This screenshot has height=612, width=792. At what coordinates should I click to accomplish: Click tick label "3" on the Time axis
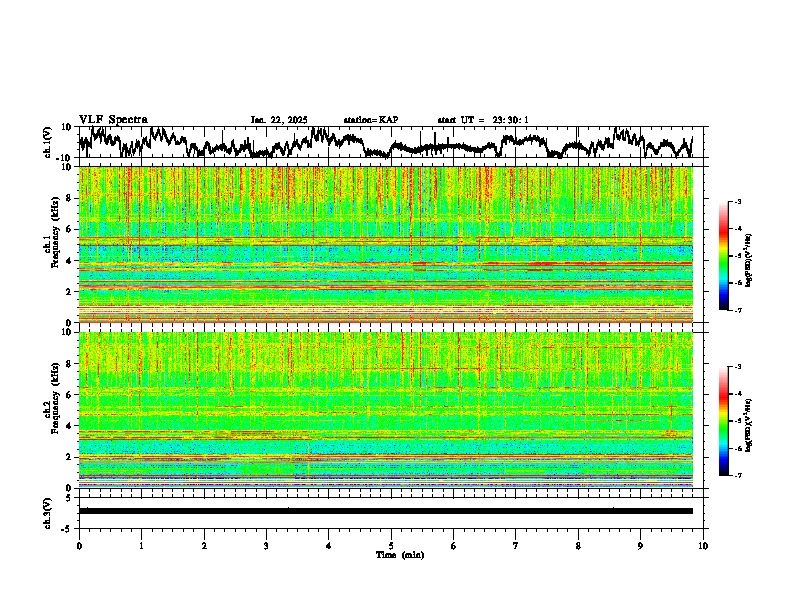266,546
